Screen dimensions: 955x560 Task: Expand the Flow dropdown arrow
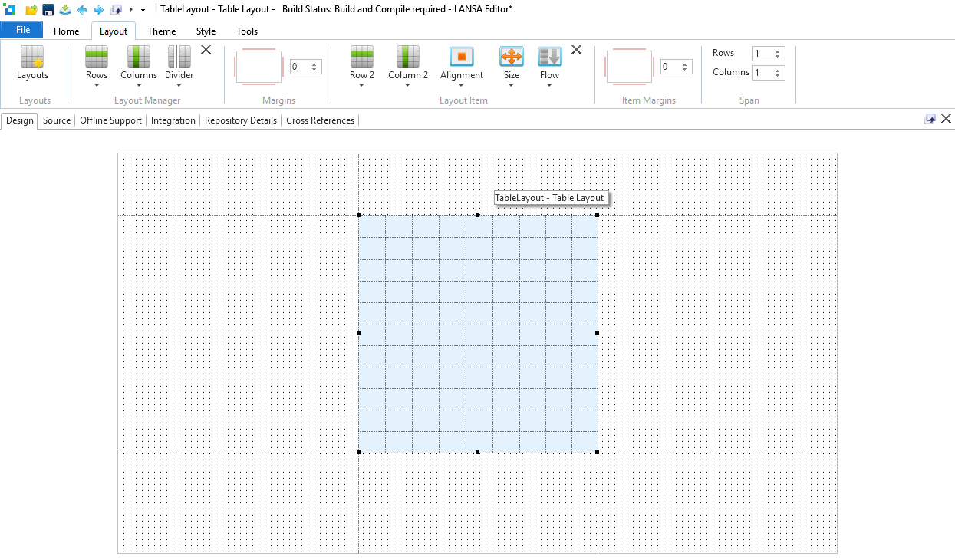point(550,85)
